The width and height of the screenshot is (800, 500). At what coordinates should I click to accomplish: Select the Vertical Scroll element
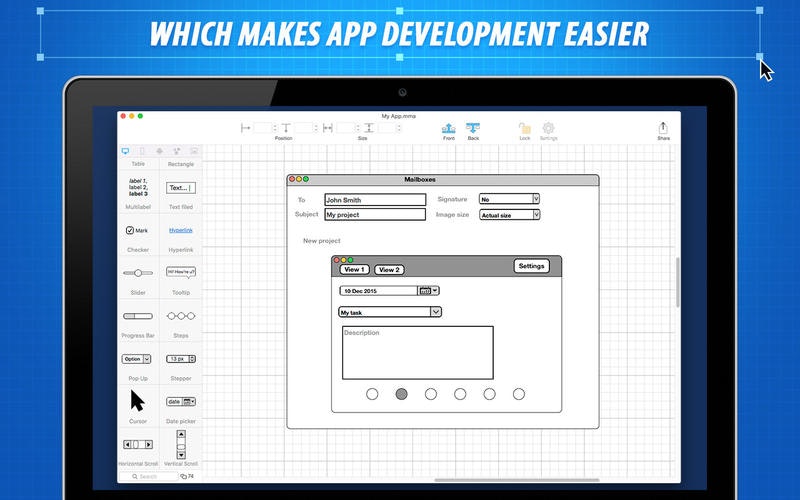coord(181,444)
